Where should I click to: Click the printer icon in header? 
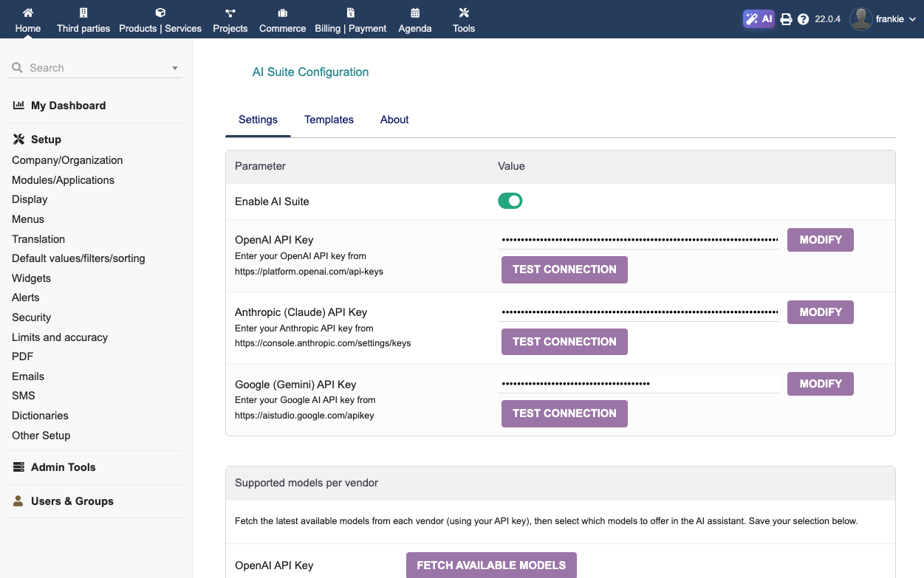pos(786,19)
